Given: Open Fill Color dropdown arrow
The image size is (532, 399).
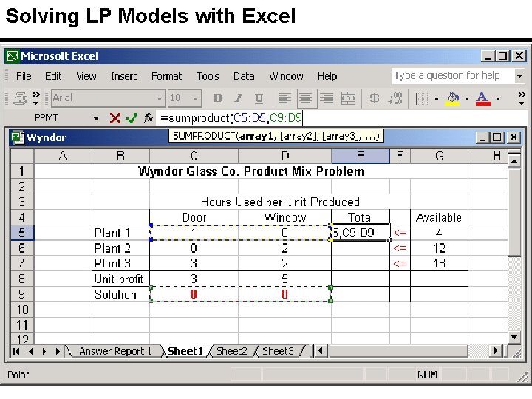Looking at the screenshot, I should tap(467, 99).
